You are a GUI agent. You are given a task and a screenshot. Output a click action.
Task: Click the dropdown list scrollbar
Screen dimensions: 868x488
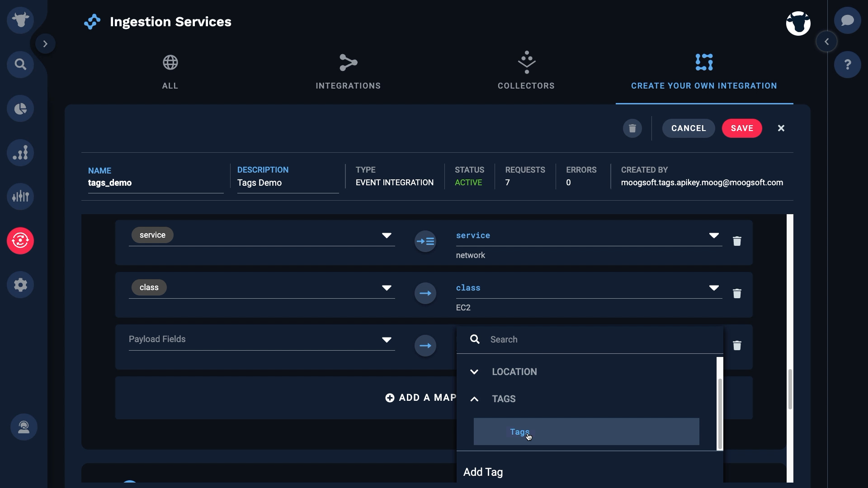[720, 413]
